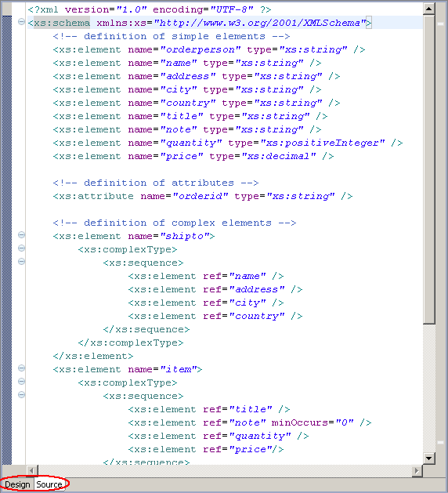Switch to the Design tab
Screen dimensions: 448x493
[x=17, y=484]
